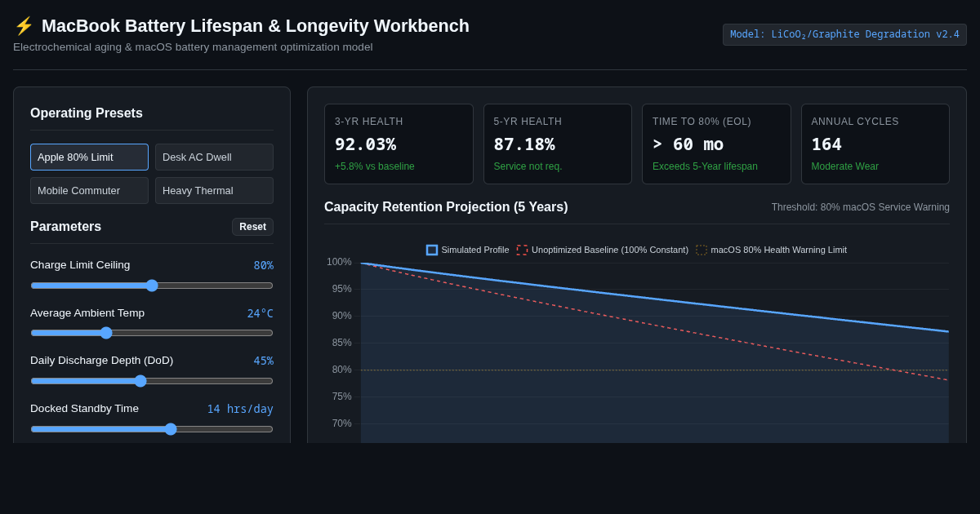980x514 pixels.
Task: Click the 3-YR HEALTH card
Action: [x=399, y=144]
